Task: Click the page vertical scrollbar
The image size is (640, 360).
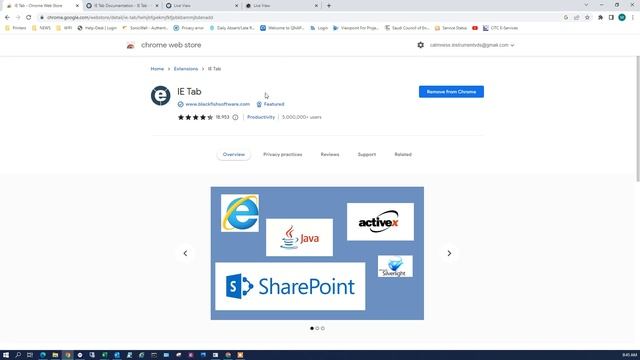Action: pyautogui.click(x=638, y=118)
